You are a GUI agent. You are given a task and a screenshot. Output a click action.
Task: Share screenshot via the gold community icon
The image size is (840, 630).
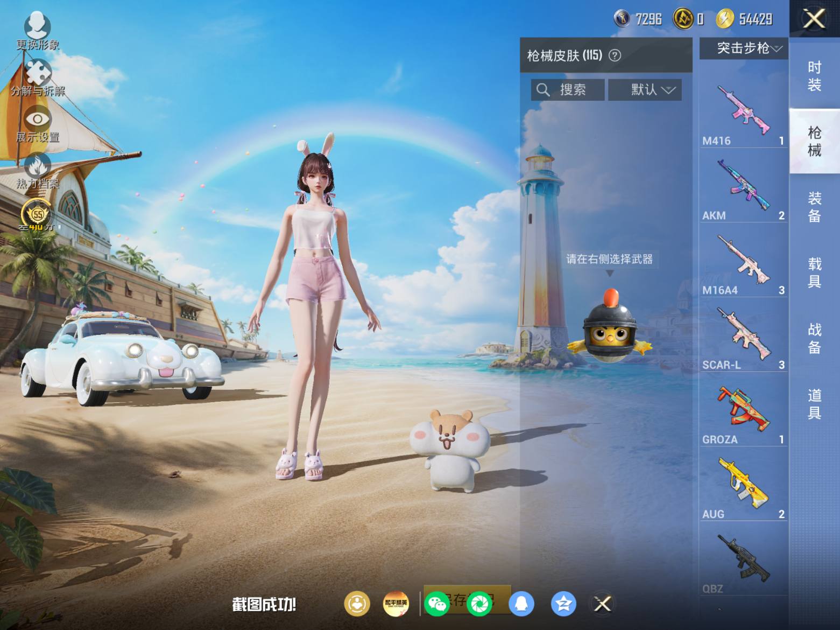coord(357,604)
